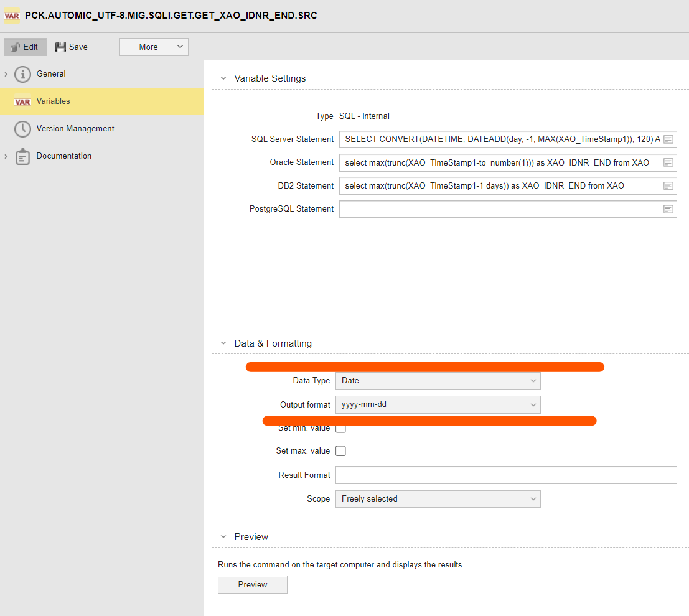Open DB2 Statement editor icon
The image size is (689, 616).
668,185
